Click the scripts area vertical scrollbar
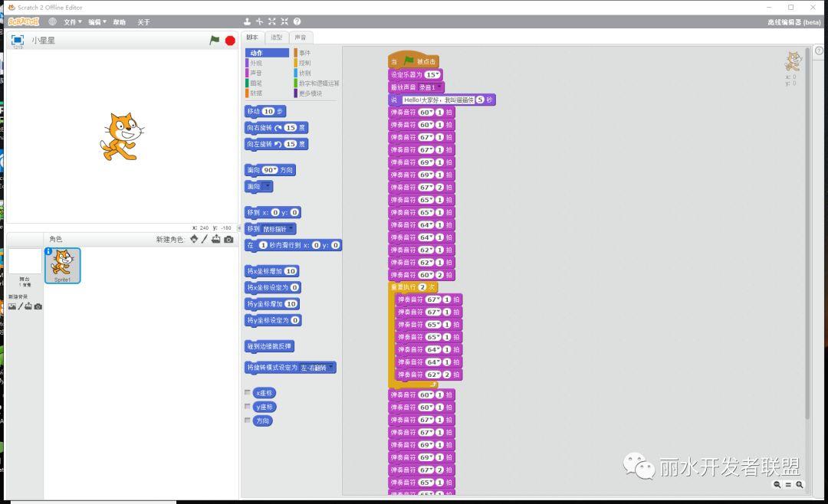 click(x=807, y=232)
